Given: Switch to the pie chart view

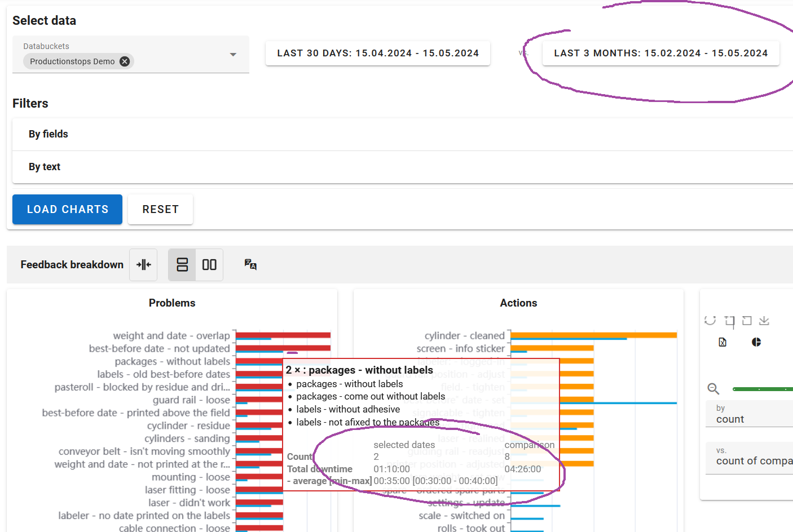Looking at the screenshot, I should pyautogui.click(x=756, y=342).
